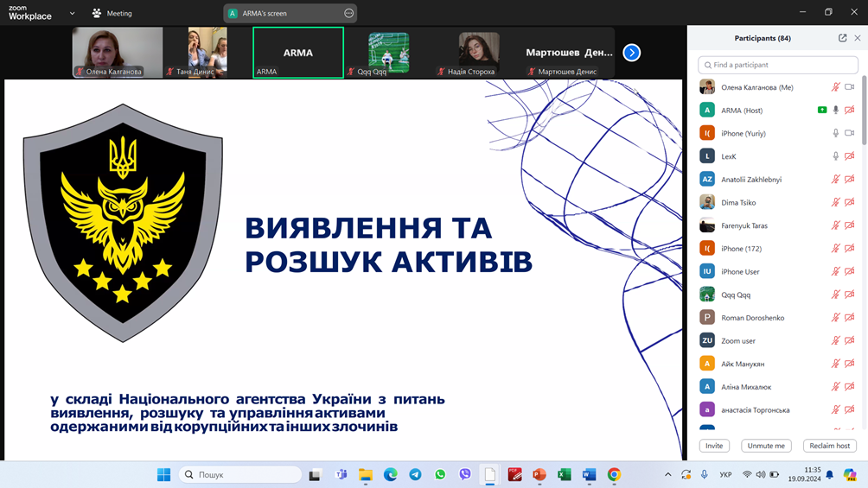The width and height of the screenshot is (868, 488).
Task: Close the Participants panel
Action: 857,38
